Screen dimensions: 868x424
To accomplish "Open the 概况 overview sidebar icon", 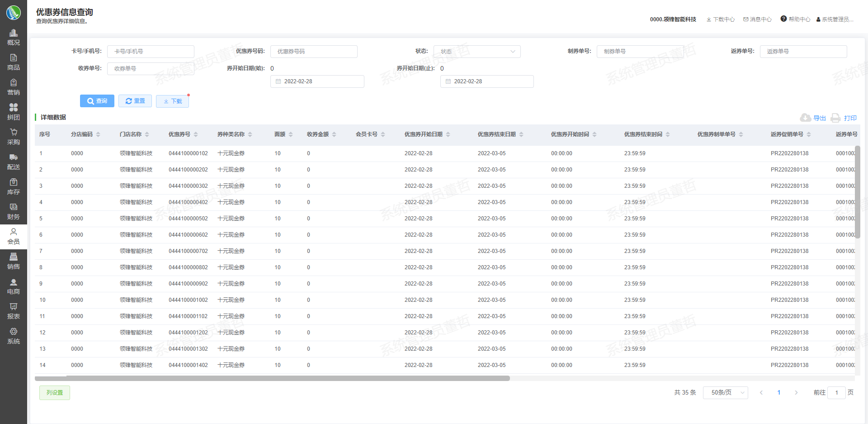I will coord(14,33).
